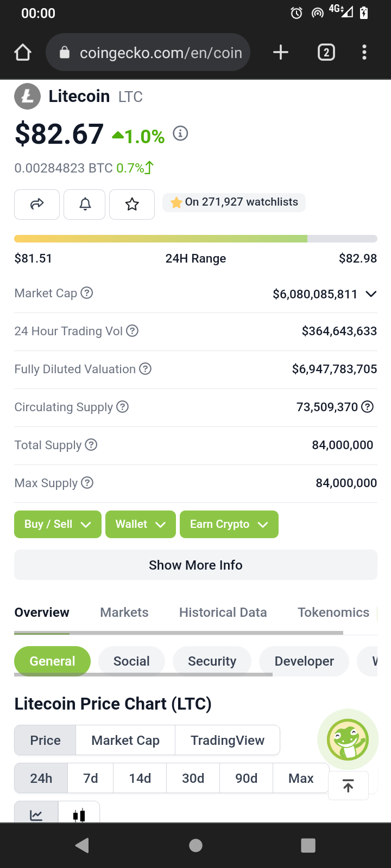Tap Android home navigation button

pos(195,845)
